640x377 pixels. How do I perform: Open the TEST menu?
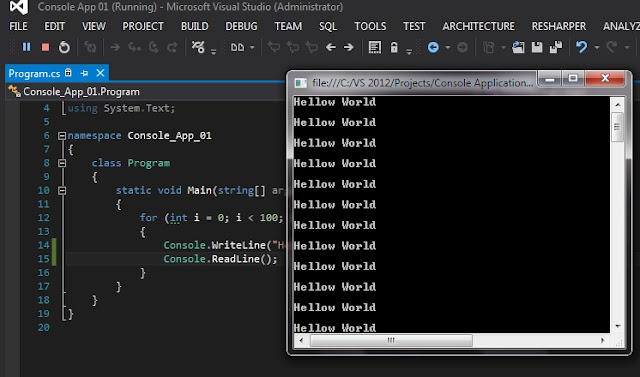coord(414,26)
